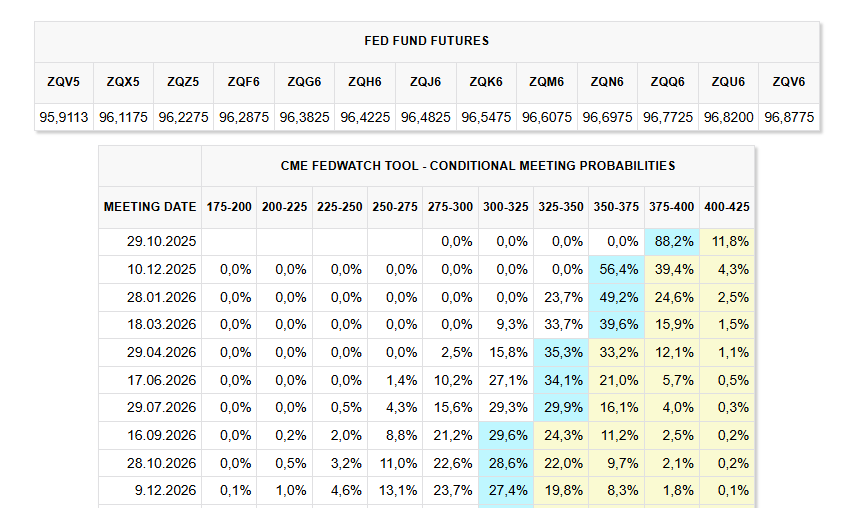This screenshot has height=508, width=846.
Task: Select the highlighted 56,4% probability cell
Action: pos(617,269)
